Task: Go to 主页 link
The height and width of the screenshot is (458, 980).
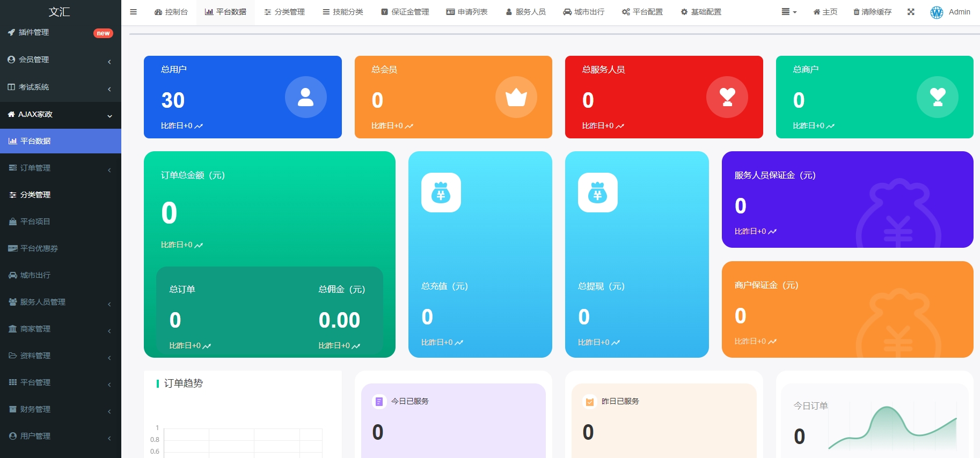Action: click(825, 12)
